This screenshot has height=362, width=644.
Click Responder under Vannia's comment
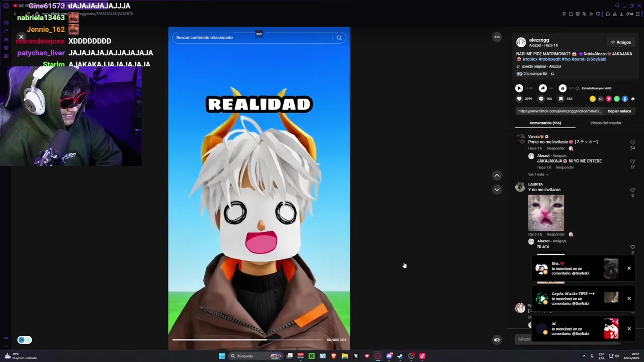556,148
